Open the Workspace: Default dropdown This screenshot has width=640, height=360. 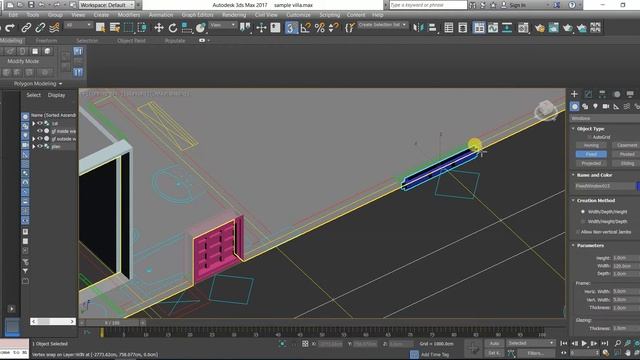107,5
